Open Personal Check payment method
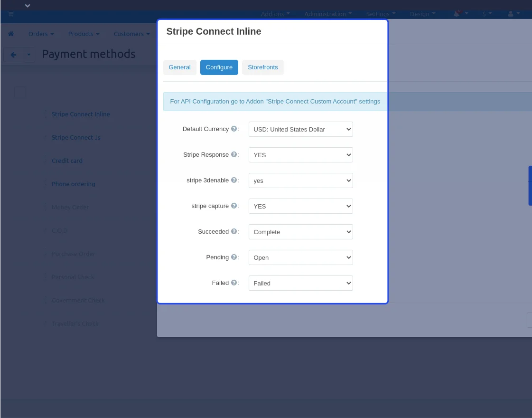The image size is (532, 418). (x=73, y=277)
